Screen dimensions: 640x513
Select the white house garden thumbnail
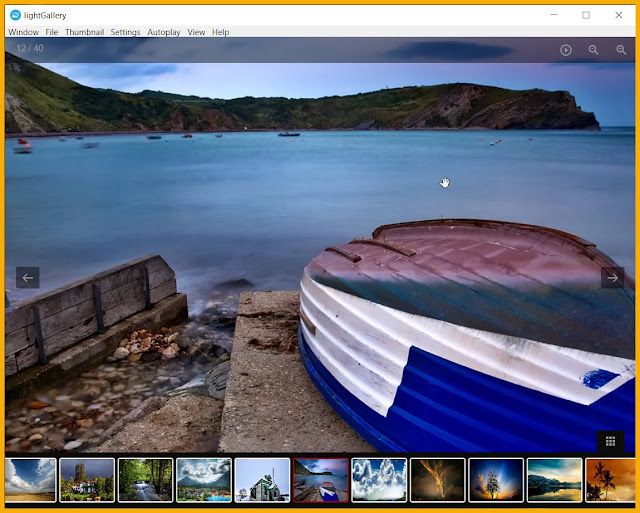click(87, 480)
